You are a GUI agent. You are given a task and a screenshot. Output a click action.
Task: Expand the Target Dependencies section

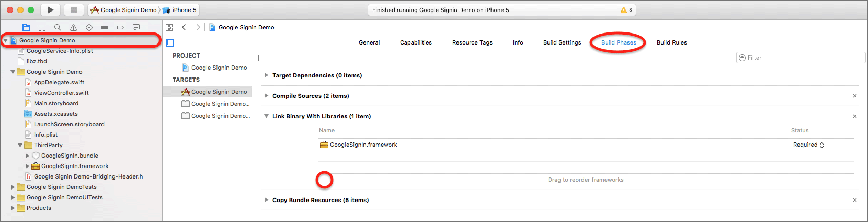coord(266,75)
